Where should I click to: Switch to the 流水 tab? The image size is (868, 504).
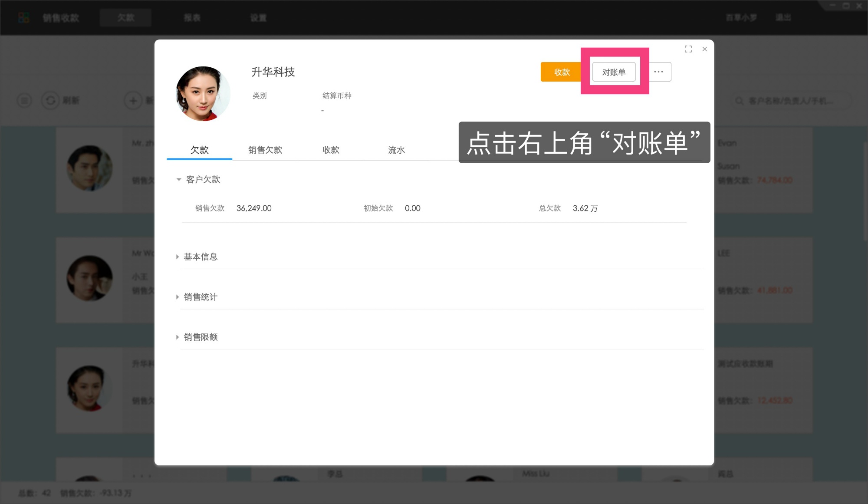[396, 150]
